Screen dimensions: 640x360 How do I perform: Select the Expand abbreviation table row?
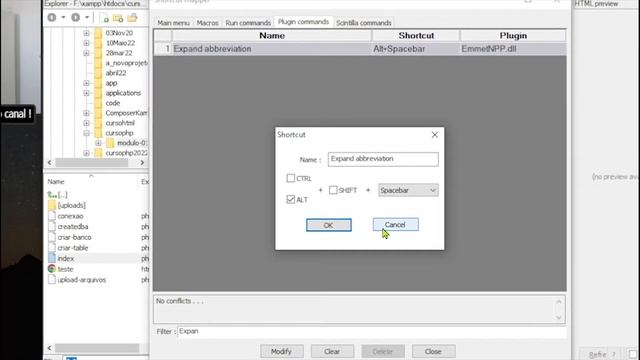360,49
